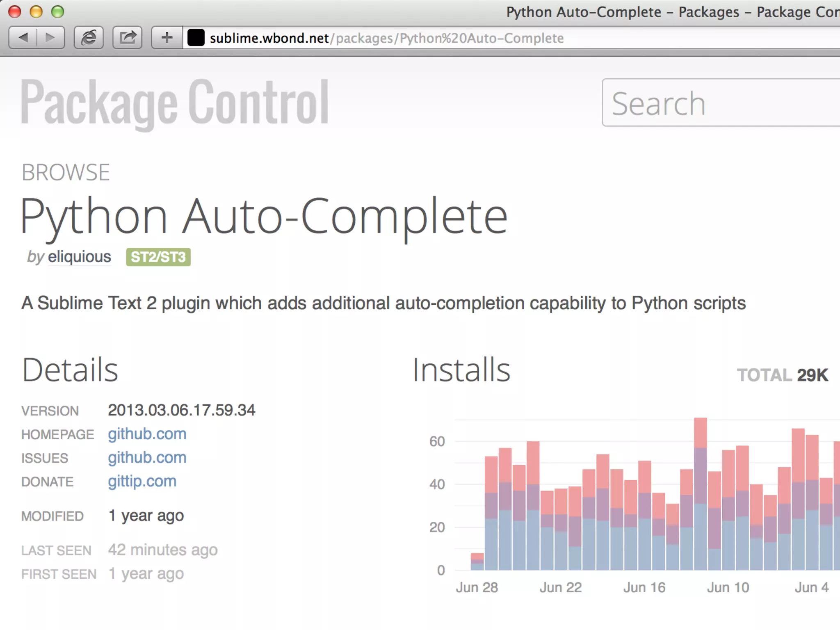Viewport: 840px width, 630px height.
Task: Minimize the window with the yellow button
Action: coord(36,11)
